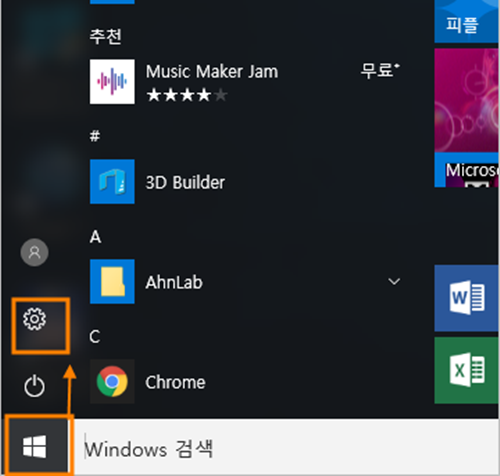Open the 3D Builder app icon
This screenshot has width=500, height=476.
(112, 182)
